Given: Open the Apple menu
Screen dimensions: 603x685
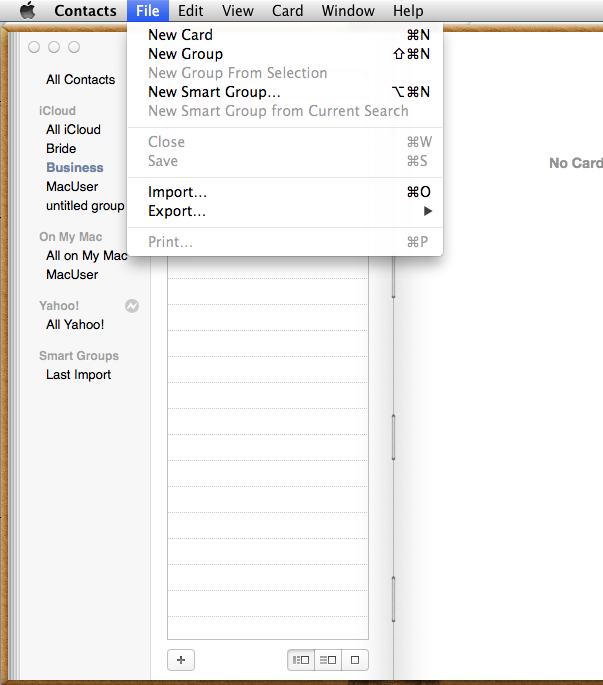Looking at the screenshot, I should pyautogui.click(x=28, y=10).
